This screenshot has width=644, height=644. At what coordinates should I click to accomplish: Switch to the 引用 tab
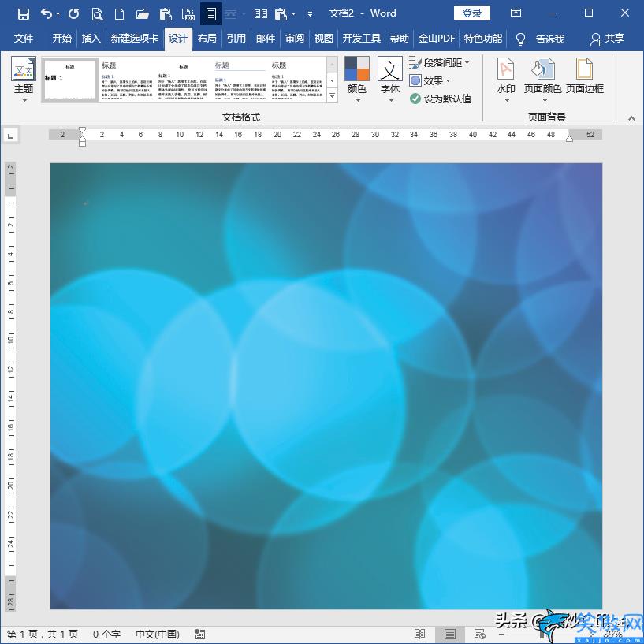(236, 39)
